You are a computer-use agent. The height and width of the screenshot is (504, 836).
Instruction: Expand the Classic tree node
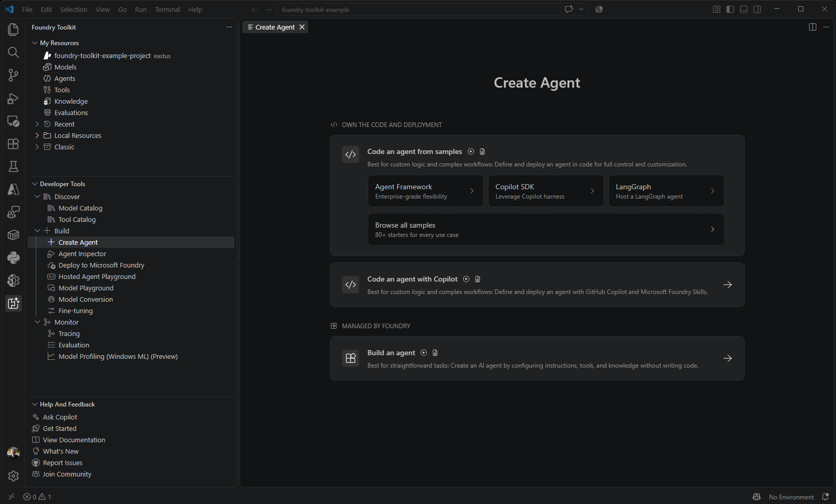point(37,147)
